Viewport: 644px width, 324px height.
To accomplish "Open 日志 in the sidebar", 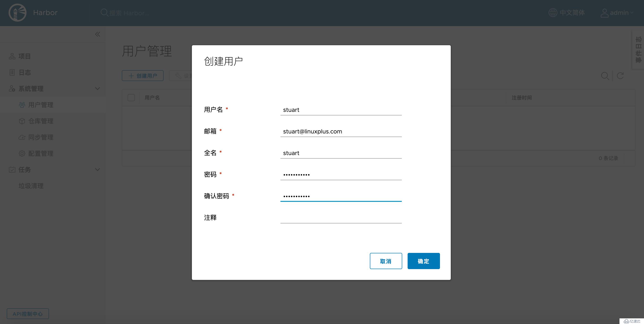I will tap(24, 72).
